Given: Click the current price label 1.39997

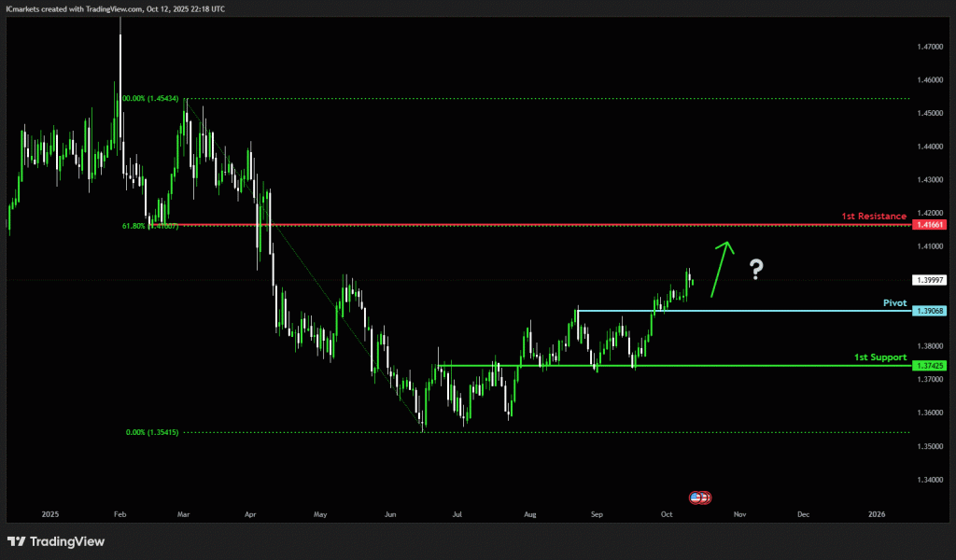Looking at the screenshot, I should point(931,280).
